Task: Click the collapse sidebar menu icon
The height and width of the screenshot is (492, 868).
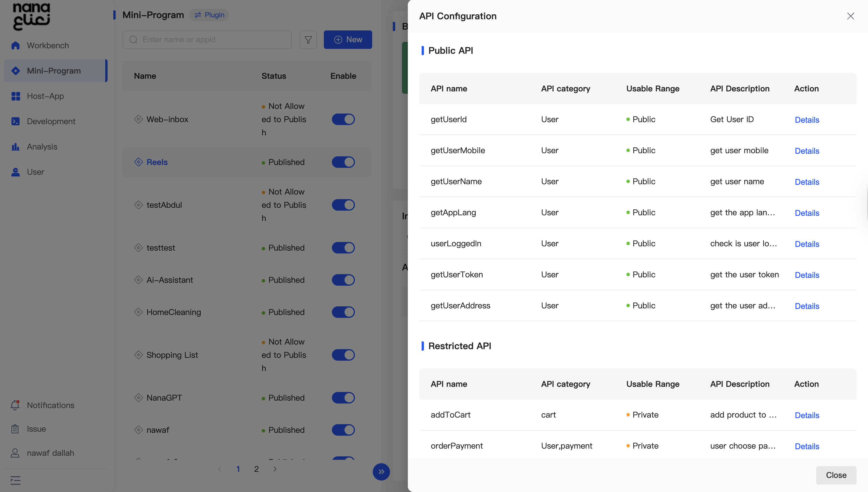Action: click(x=16, y=480)
